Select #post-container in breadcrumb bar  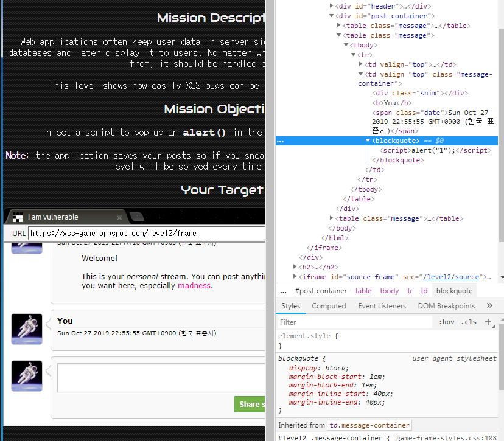[x=321, y=291]
